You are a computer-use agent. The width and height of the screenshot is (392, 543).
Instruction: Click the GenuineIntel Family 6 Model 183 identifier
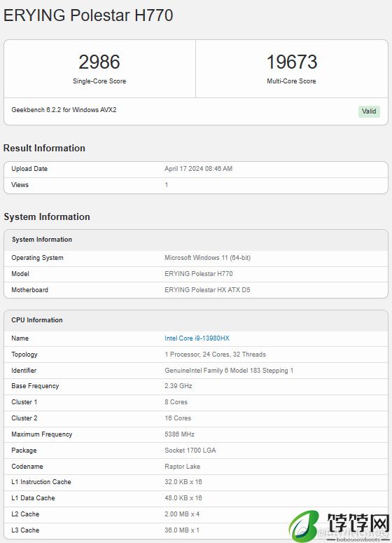tap(229, 371)
